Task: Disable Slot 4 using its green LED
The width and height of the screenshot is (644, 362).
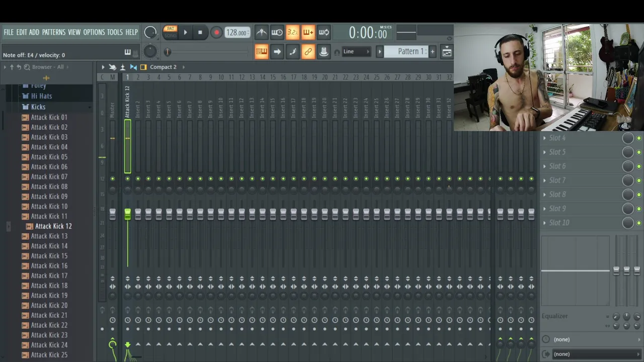Action: click(639, 138)
